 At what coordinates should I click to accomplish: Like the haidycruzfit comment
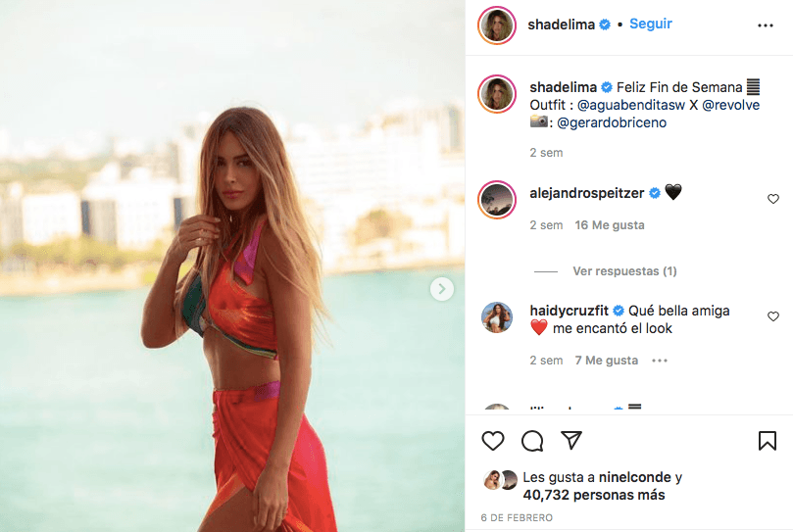click(772, 316)
